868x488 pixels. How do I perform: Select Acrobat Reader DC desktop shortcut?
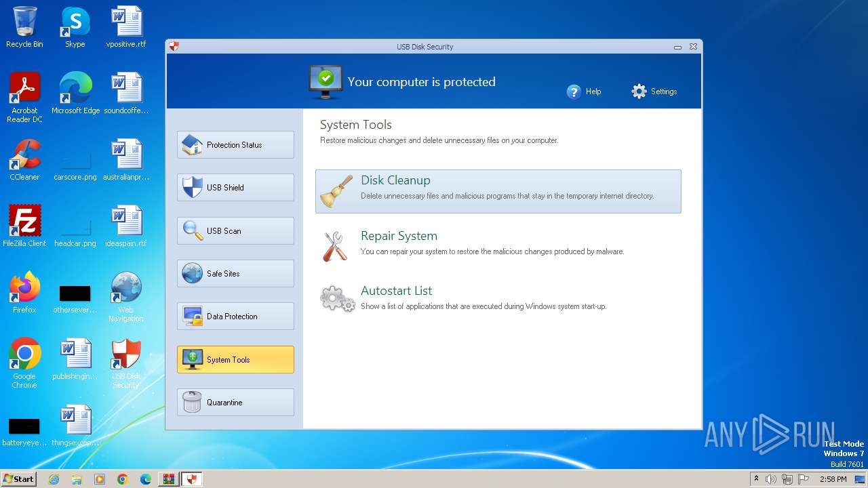pyautogui.click(x=24, y=98)
